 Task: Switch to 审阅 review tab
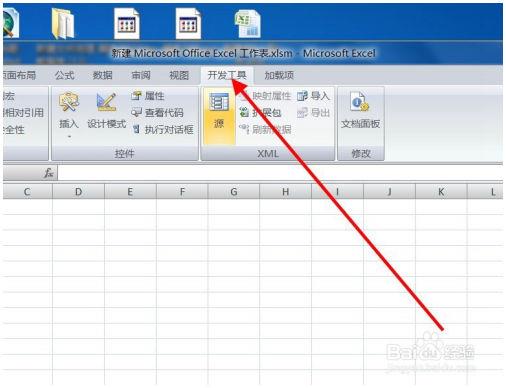(141, 75)
